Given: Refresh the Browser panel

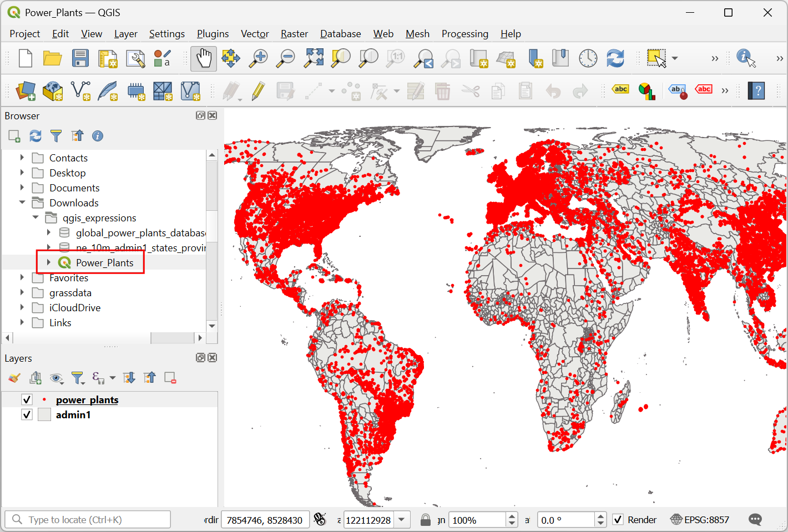Looking at the screenshot, I should [x=36, y=136].
